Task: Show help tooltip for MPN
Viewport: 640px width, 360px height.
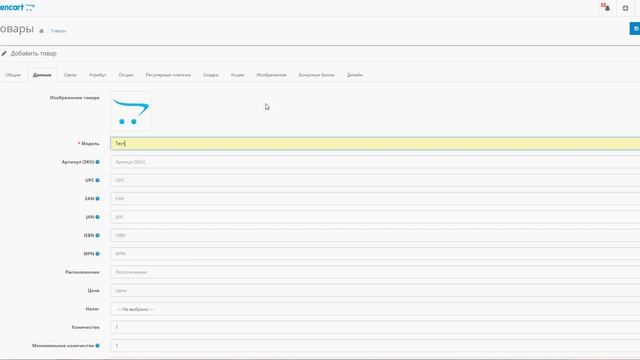Action: (x=98, y=254)
